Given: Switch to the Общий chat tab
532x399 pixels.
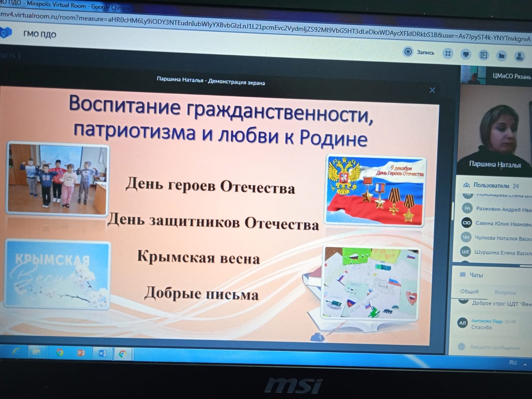Looking at the screenshot, I should tap(469, 291).
